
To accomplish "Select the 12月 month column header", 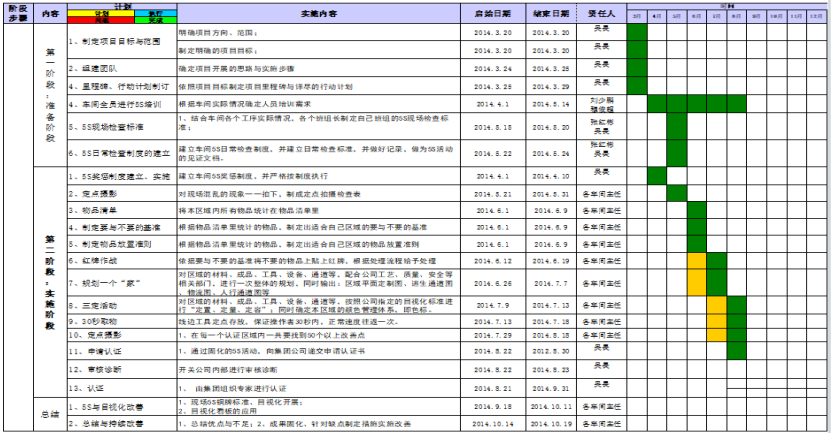I will [x=815, y=17].
